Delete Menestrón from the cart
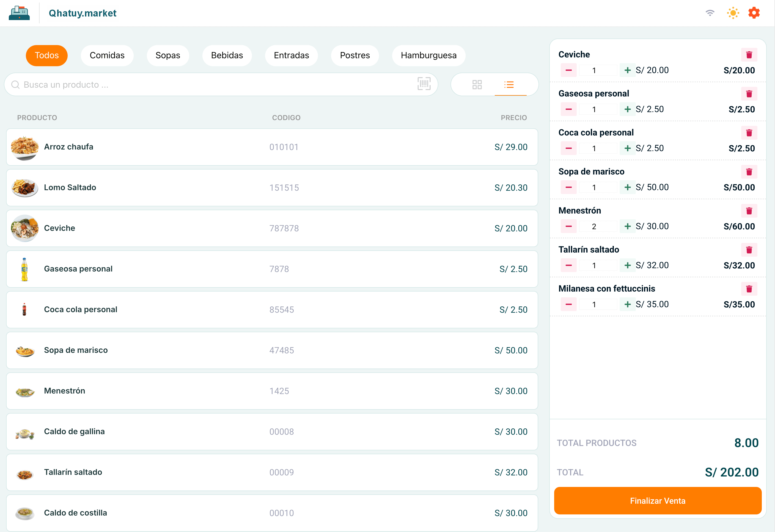The image size is (775, 532). (x=749, y=211)
